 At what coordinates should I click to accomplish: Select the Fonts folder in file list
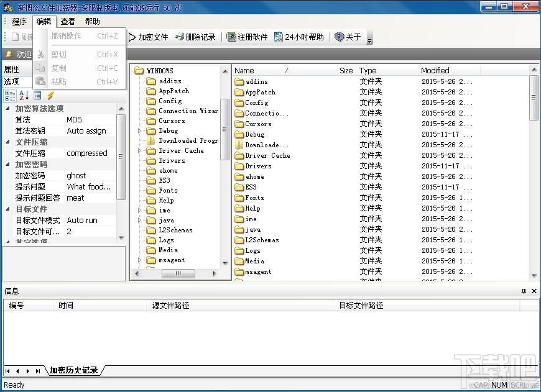[x=254, y=198]
